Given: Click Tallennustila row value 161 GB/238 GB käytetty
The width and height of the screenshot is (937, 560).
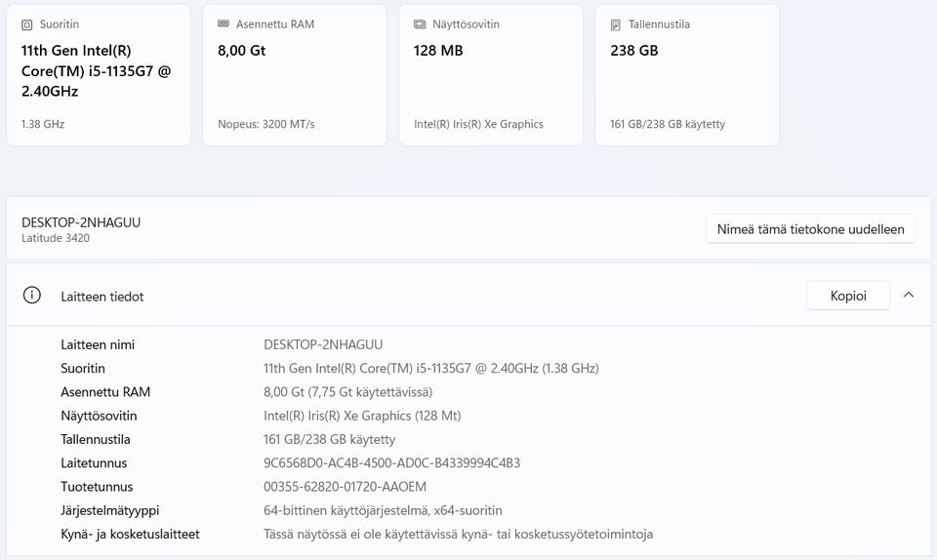Looking at the screenshot, I should pos(329,439).
